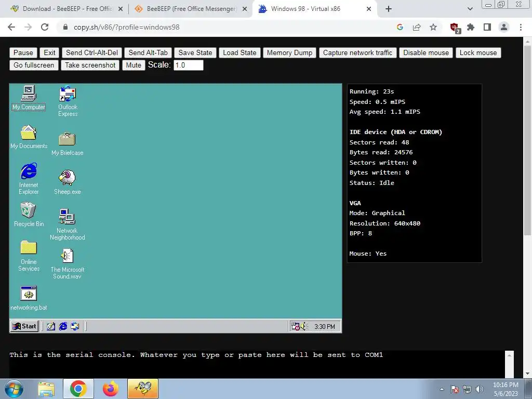Screen dimensions: 532x399
Task: Open the BeeBEEP taskbar icon
Action: point(143,389)
